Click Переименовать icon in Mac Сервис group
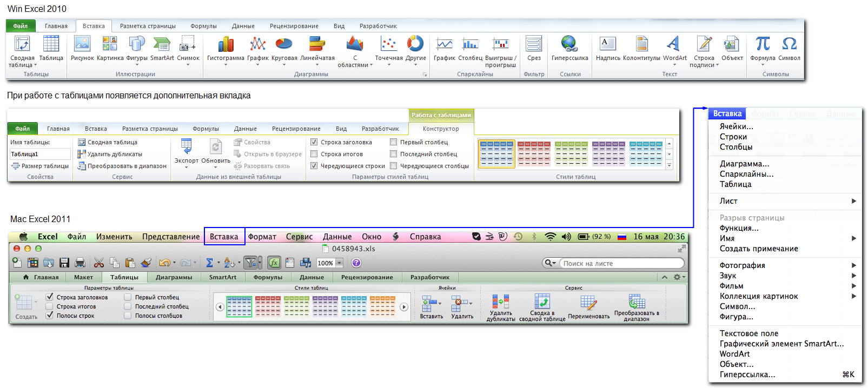The height and width of the screenshot is (388, 868). (x=588, y=303)
